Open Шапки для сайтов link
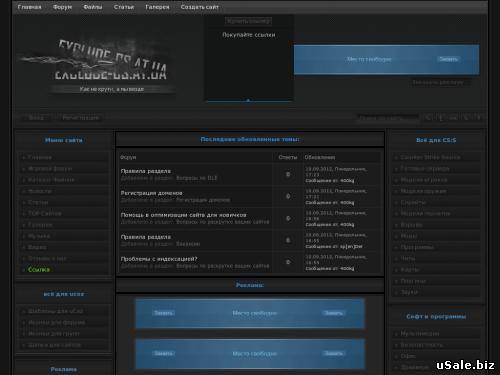This screenshot has width=500, height=375. [54, 345]
